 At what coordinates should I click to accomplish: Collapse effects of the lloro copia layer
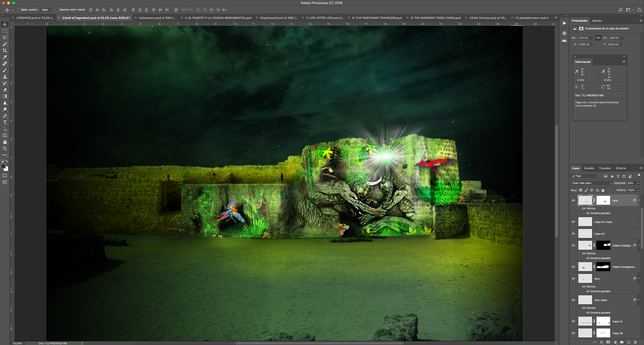click(639, 300)
